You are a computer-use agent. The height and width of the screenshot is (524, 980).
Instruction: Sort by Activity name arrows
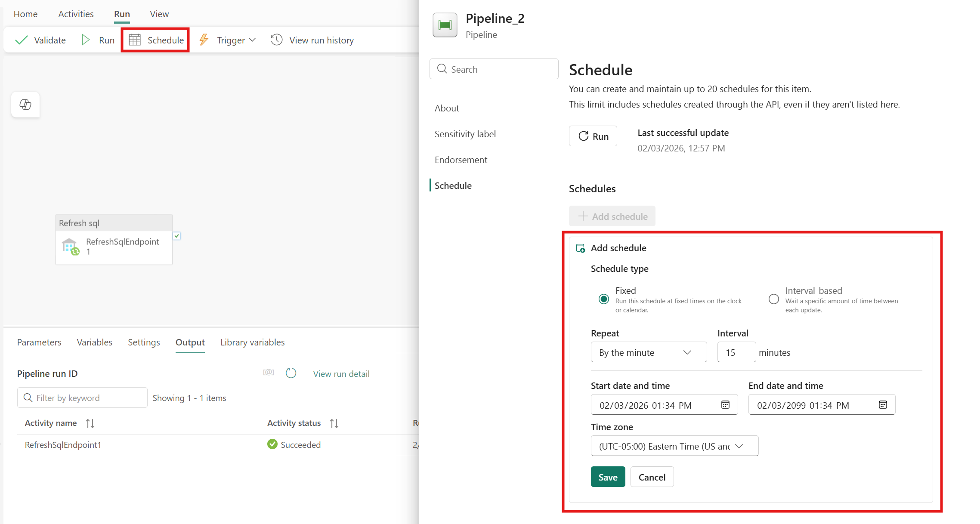click(x=90, y=423)
